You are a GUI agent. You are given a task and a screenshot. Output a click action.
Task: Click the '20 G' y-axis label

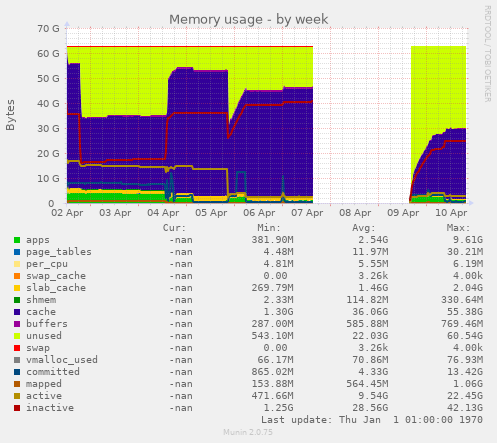(x=48, y=154)
